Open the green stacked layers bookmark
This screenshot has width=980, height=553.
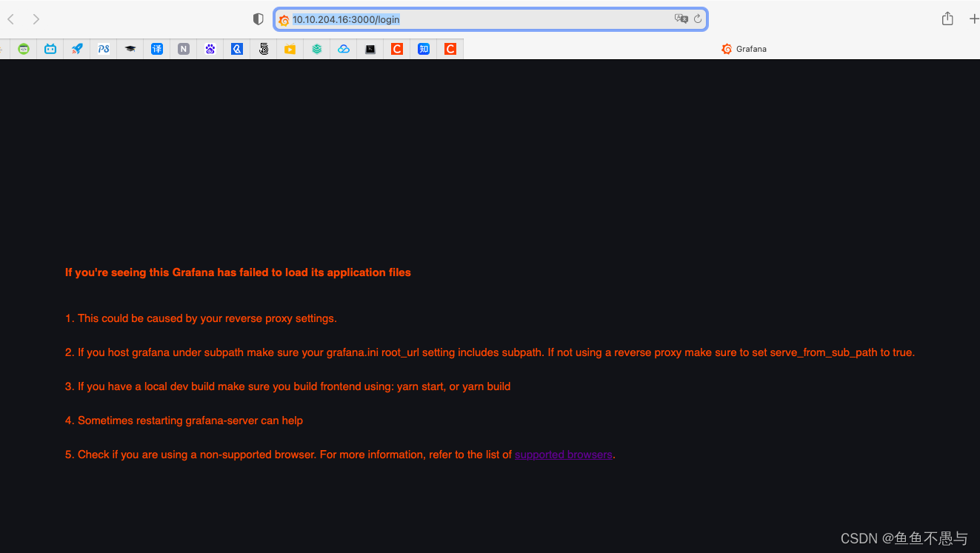(x=317, y=49)
